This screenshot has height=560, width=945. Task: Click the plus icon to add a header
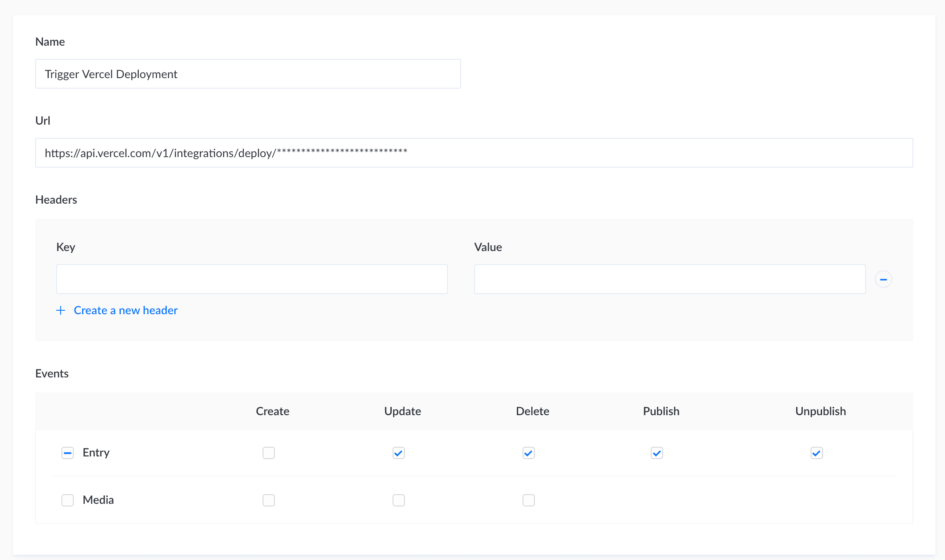[x=61, y=310]
